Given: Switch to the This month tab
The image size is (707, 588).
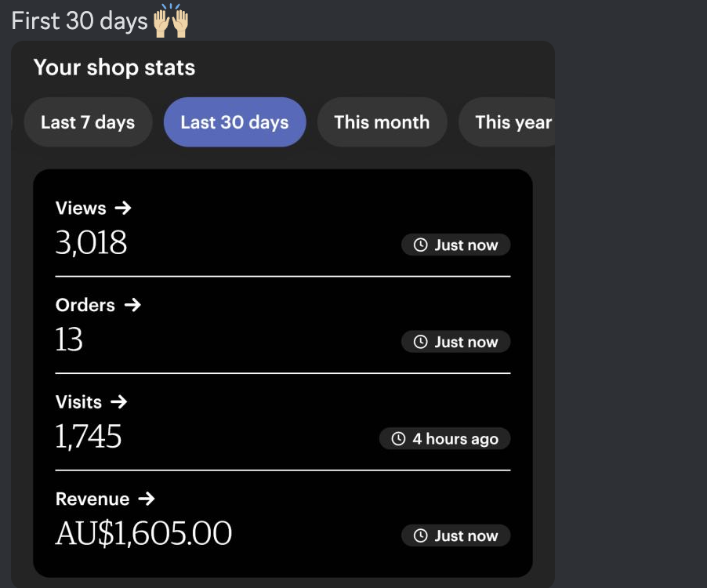Looking at the screenshot, I should click(382, 122).
